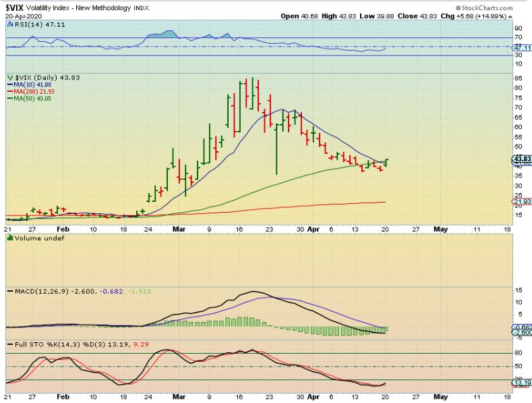
Task: Click the 20-Apr-2020 date label
Action: (x=24, y=16)
